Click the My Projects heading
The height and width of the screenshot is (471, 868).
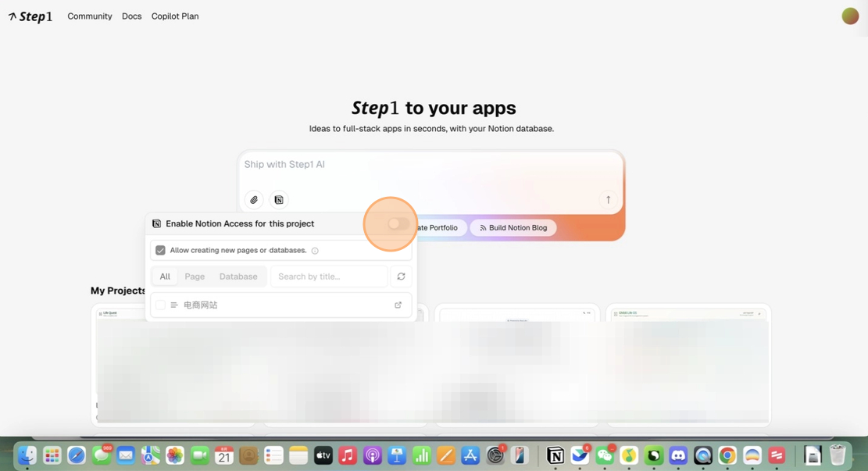(117, 291)
